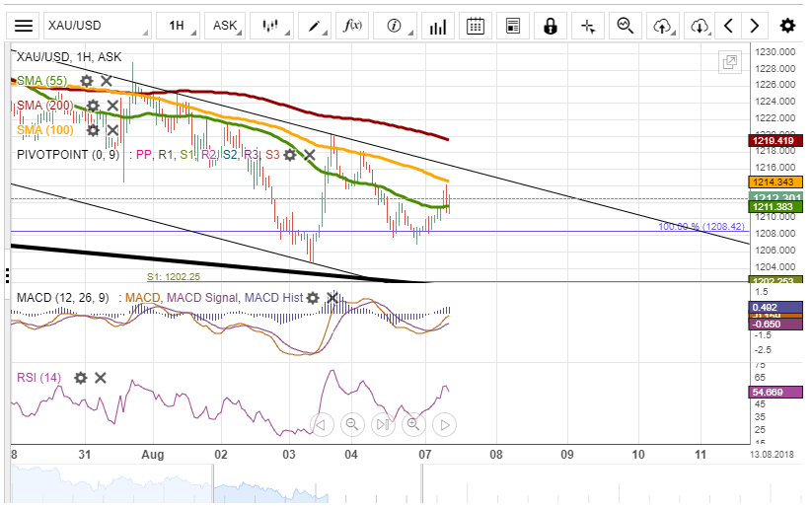Click the 1214.343 SMA 100 price tag
Viewport: 812px width, 508px height.
[775, 182]
